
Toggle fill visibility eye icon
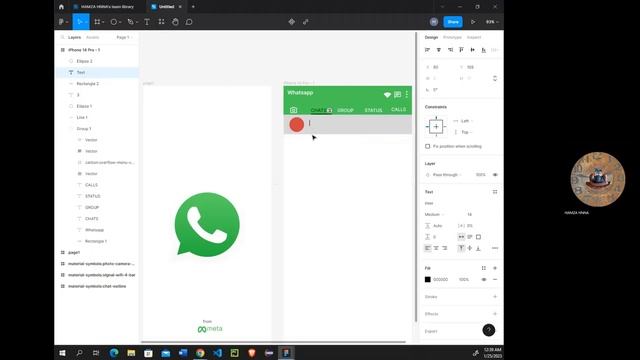(x=484, y=280)
